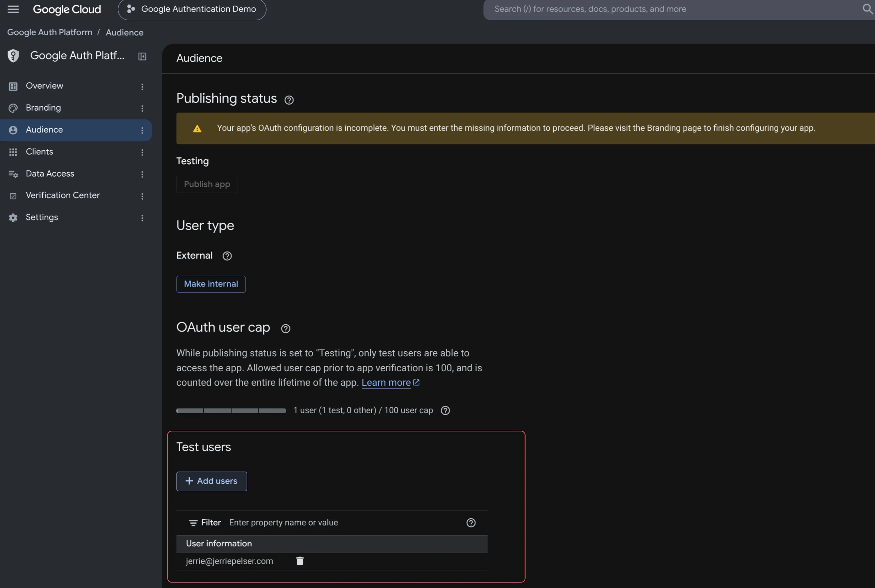Click the OAuth user cap help icon

coord(286,329)
